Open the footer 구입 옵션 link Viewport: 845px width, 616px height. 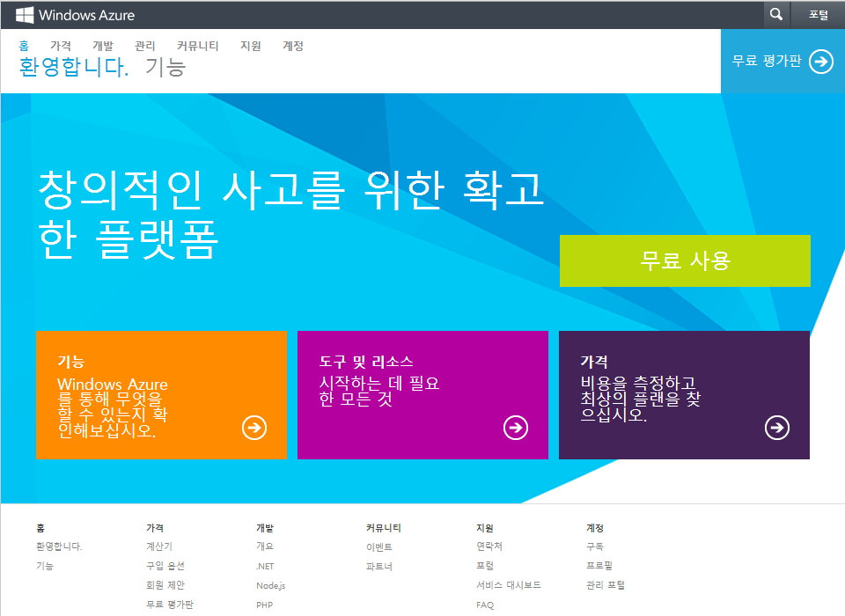[165, 566]
